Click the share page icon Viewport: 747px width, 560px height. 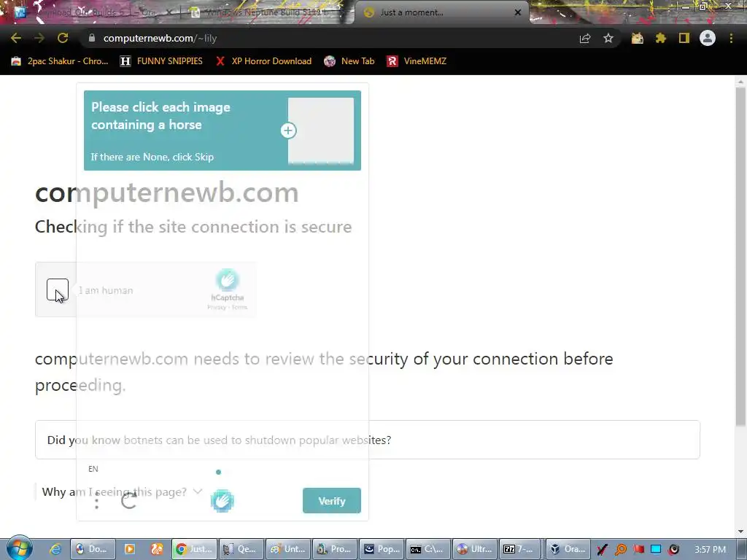point(585,38)
